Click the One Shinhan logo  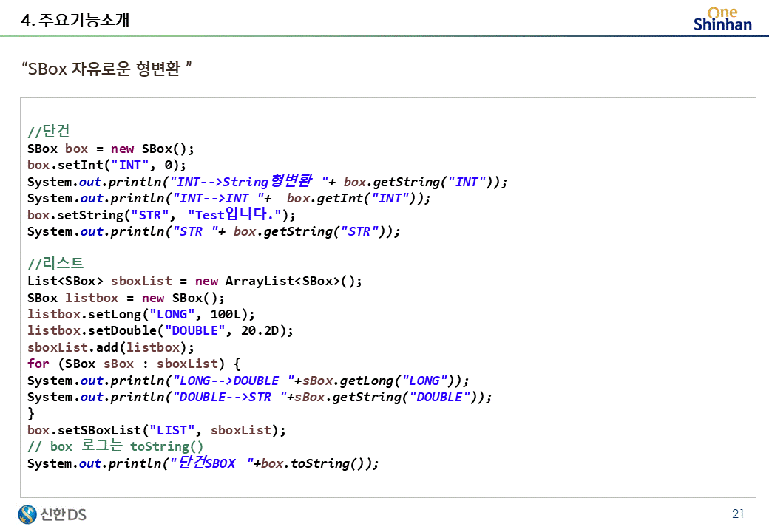[722, 19]
